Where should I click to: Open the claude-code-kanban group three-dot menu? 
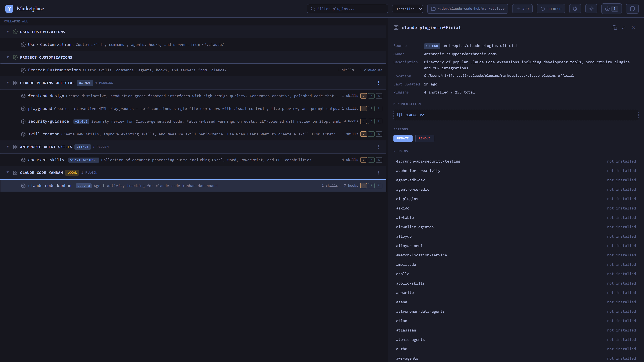point(379,173)
